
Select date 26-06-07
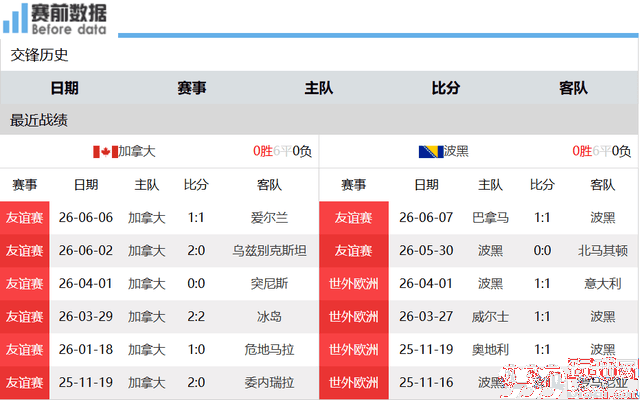point(426,218)
